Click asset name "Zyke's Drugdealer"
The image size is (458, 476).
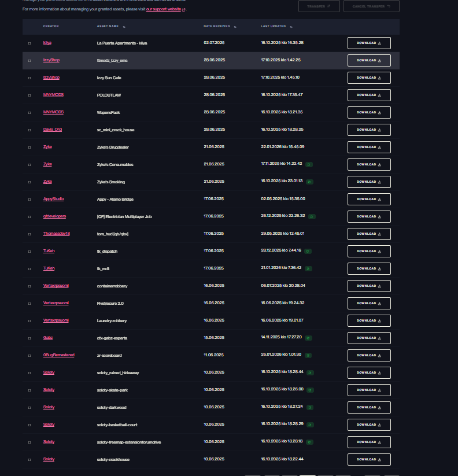pos(113,147)
